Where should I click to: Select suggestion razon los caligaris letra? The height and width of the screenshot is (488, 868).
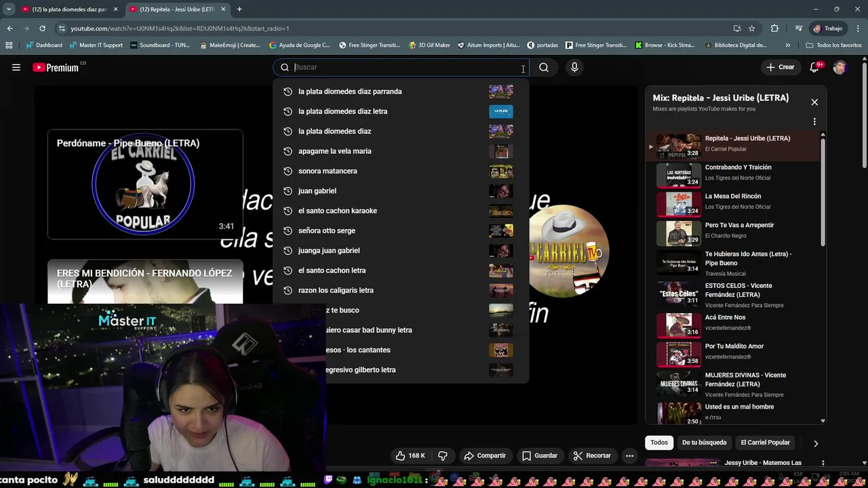click(400, 290)
